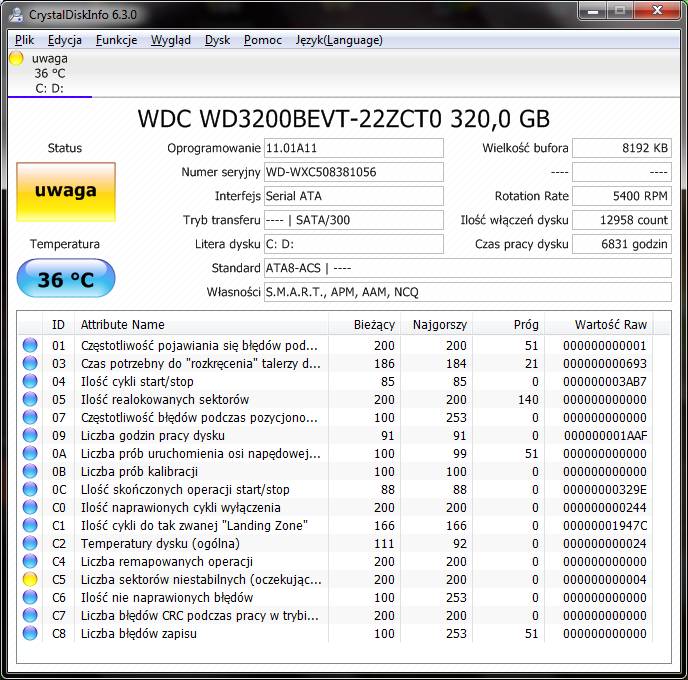The height and width of the screenshot is (680, 688).
Task: Select the C: D: disk tab at top
Action: coord(50,74)
